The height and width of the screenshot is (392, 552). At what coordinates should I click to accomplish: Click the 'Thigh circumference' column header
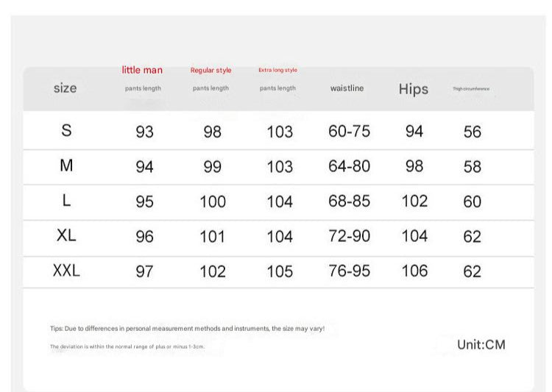tap(471, 89)
